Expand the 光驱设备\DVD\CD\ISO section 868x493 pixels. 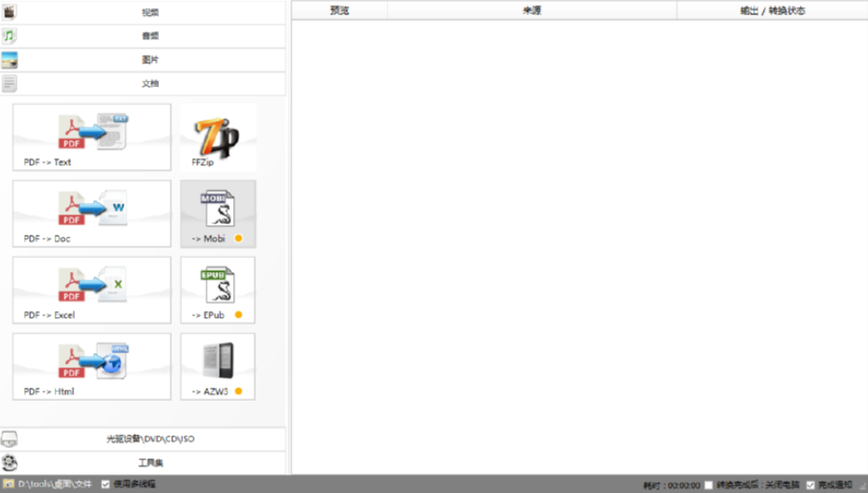143,439
